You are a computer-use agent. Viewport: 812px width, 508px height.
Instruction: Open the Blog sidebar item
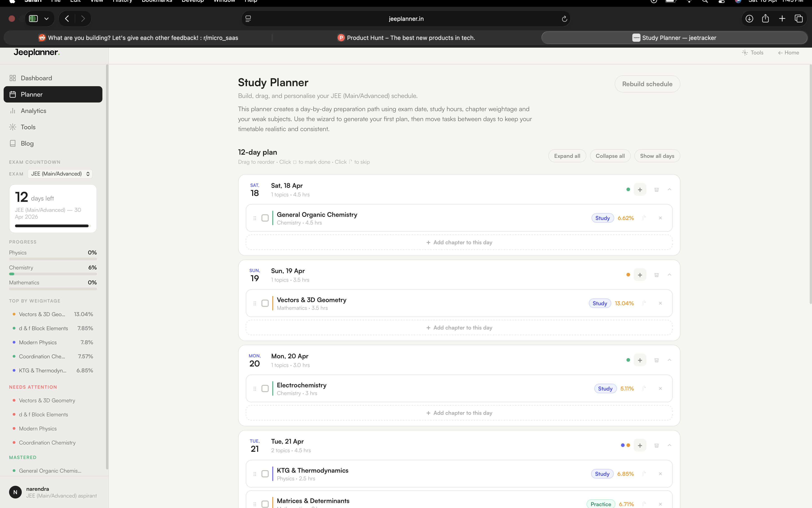(x=53, y=144)
